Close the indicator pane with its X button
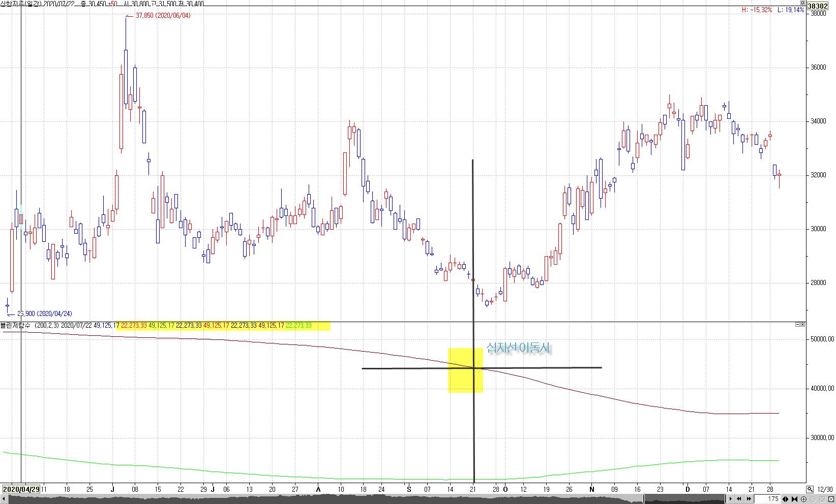Image resolution: width=836 pixels, height=504 pixels. tap(803, 325)
